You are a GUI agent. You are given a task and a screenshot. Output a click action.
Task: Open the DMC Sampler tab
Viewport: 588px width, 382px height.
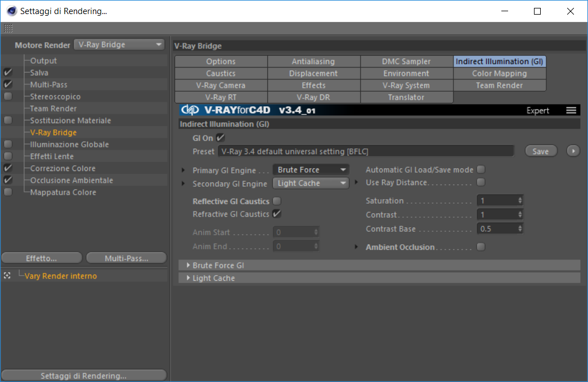coord(406,61)
